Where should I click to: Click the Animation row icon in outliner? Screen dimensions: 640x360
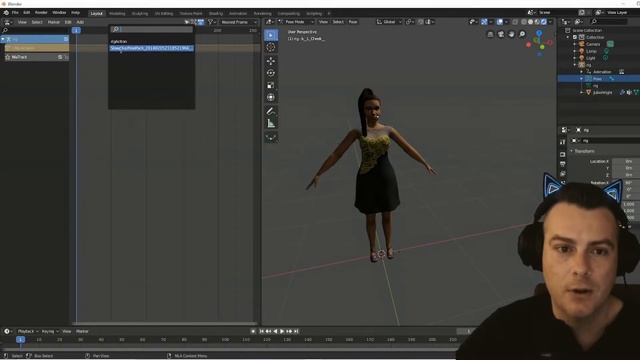[x=589, y=72]
